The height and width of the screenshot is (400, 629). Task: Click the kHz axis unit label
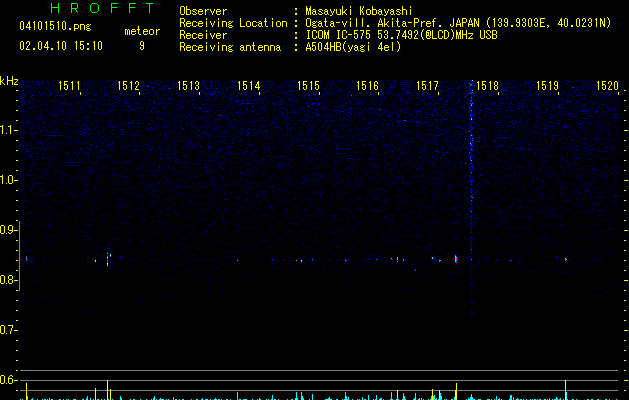[9, 81]
